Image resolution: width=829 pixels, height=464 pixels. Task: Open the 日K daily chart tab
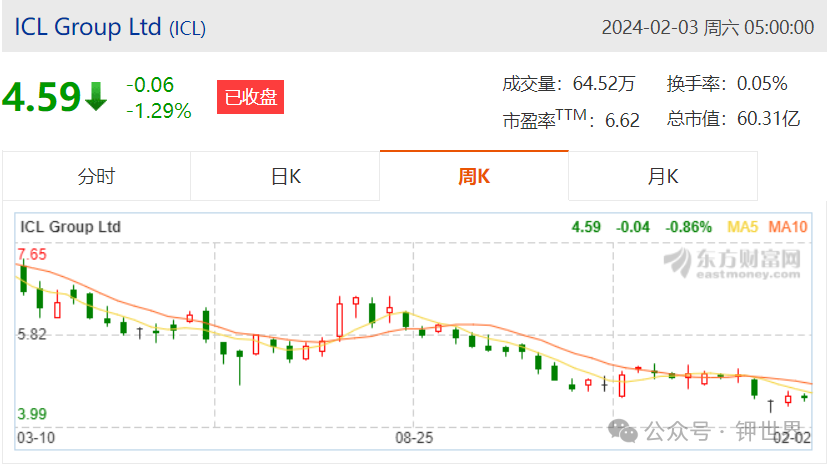click(285, 176)
